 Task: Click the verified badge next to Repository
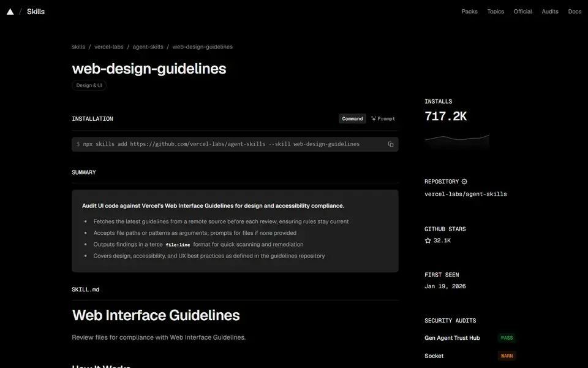(x=464, y=182)
